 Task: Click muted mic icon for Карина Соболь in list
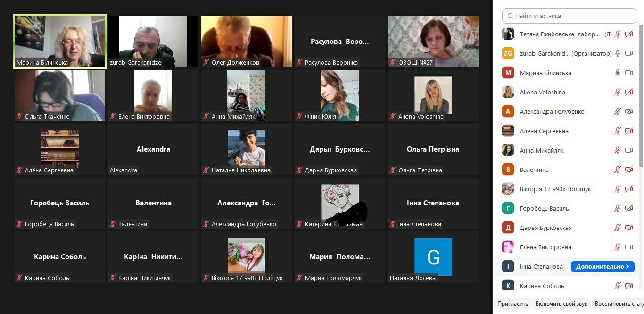[x=618, y=286]
